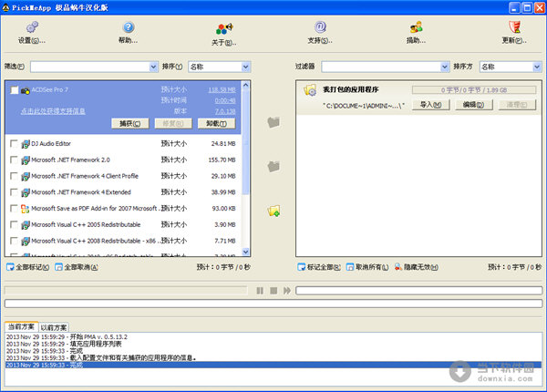The image size is (547, 392).
Task: Open Update (更新) shield icon
Action: click(514, 26)
